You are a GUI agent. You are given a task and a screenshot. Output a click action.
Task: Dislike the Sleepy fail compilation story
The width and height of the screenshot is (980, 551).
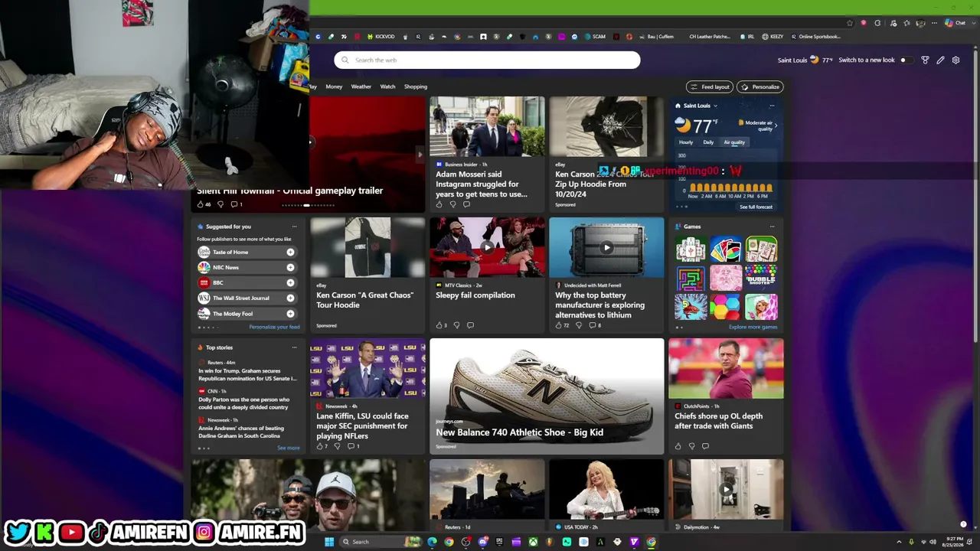tap(456, 325)
